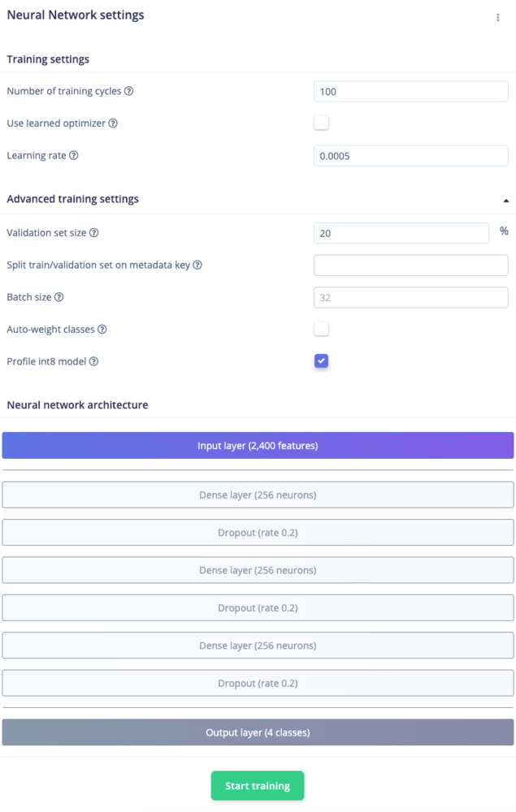Click help icon for Profile int8 model
516x812 pixels.
[x=93, y=361]
